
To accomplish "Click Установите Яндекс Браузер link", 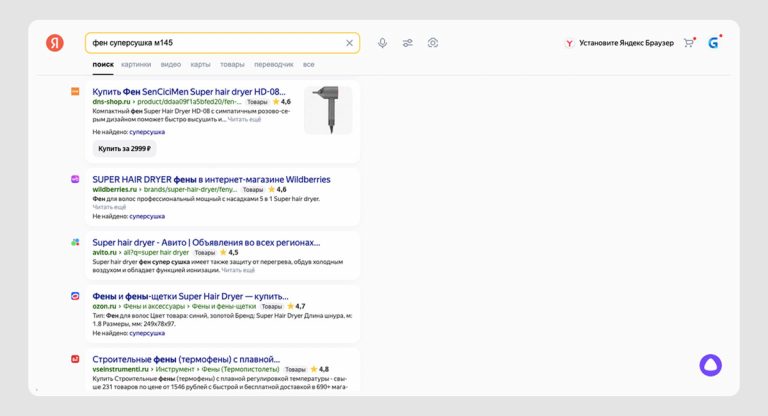I will tap(620, 43).
